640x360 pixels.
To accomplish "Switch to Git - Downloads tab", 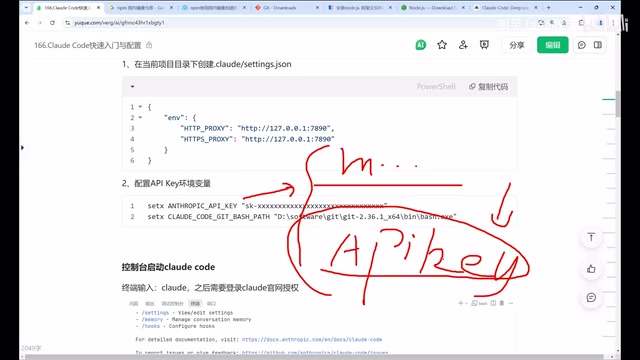I will [x=286, y=7].
